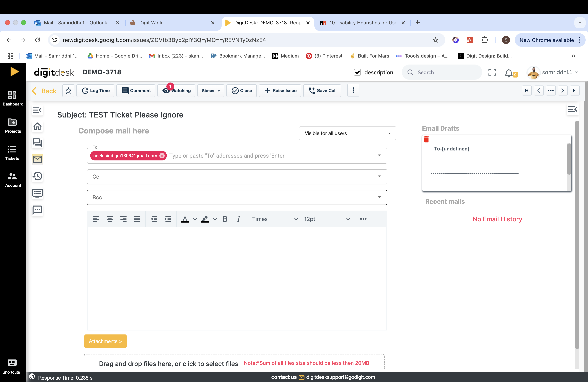The height and width of the screenshot is (382, 588).
Task: Collapse the right panel toggle icon
Action: (572, 109)
